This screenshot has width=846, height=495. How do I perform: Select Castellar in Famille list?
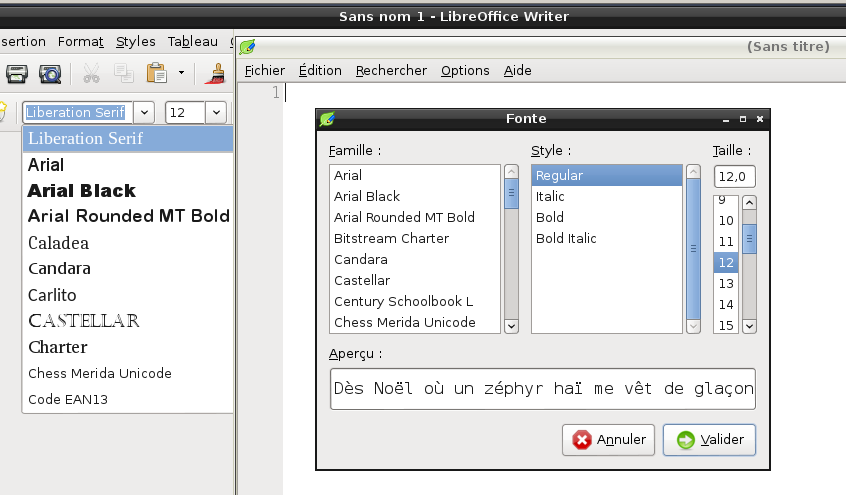[415, 281]
